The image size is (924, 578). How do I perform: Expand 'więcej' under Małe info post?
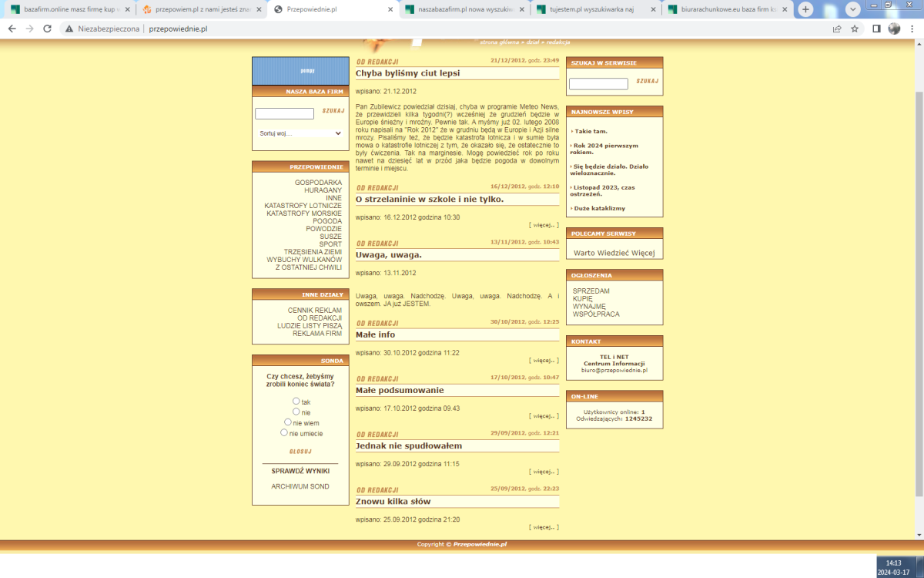click(x=544, y=360)
